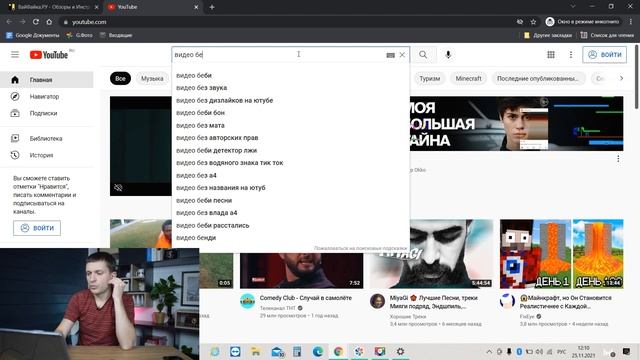Open the YouTube apps grid icon
The image size is (640, 360).
coord(551,55)
